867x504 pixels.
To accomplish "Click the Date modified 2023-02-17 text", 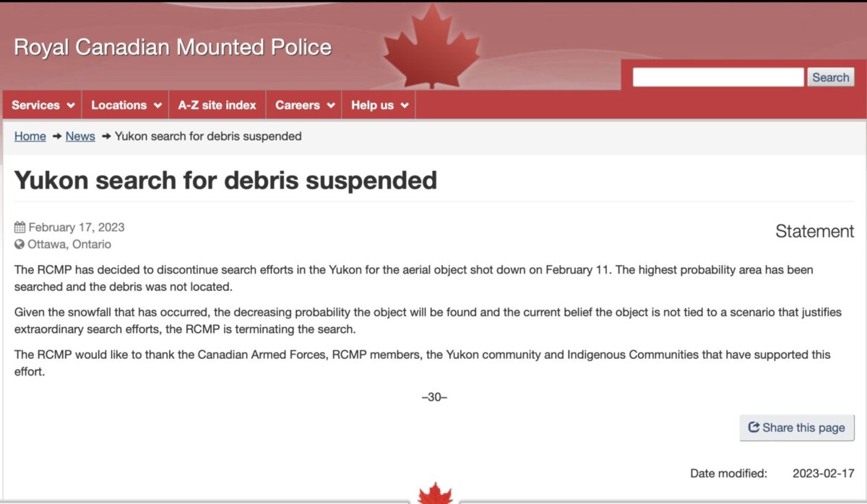I will [772, 474].
